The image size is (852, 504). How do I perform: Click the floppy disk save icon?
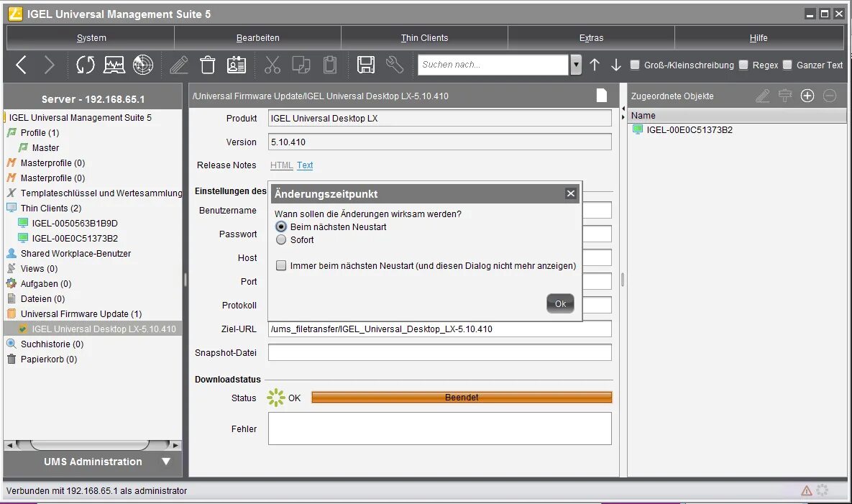point(366,65)
